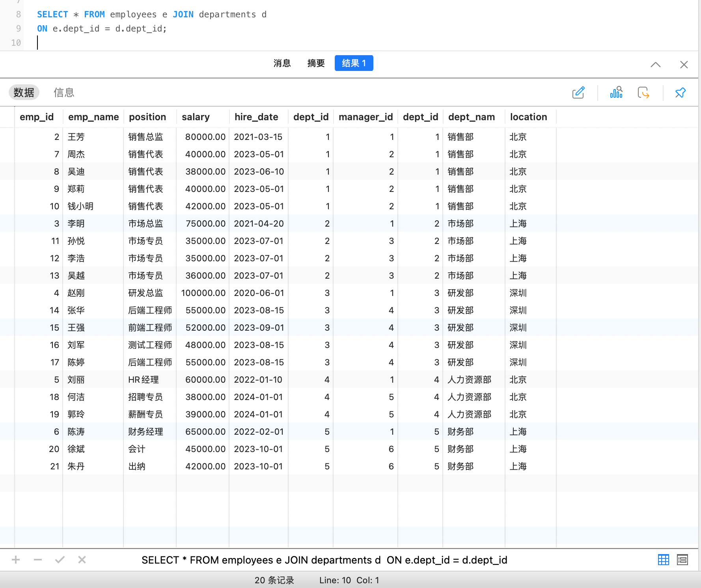Click the SQL statement text in bottom bar
The image size is (701, 588).
324,560
